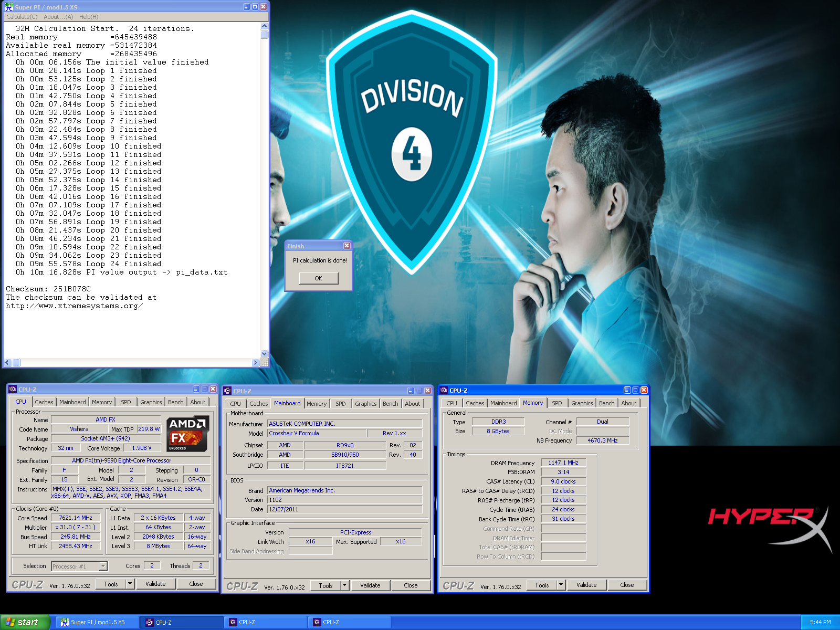
Task: Close the Finish dialog with X
Action: 346,246
